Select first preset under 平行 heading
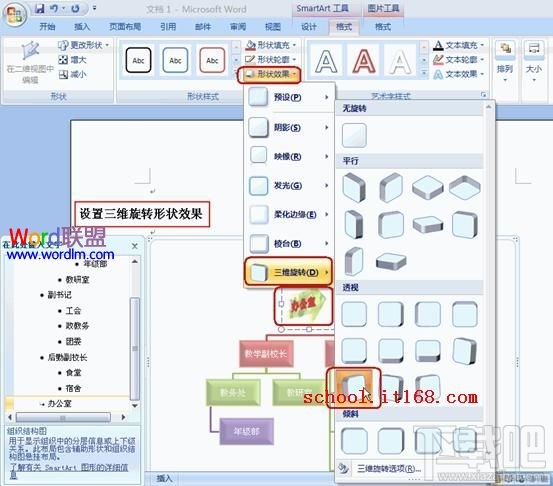The height and width of the screenshot is (486, 553). [x=354, y=188]
